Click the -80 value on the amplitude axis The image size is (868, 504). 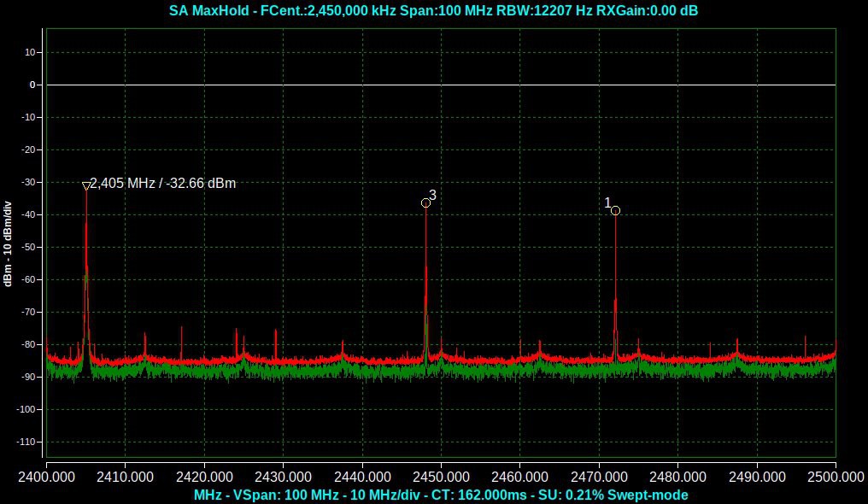[30, 344]
